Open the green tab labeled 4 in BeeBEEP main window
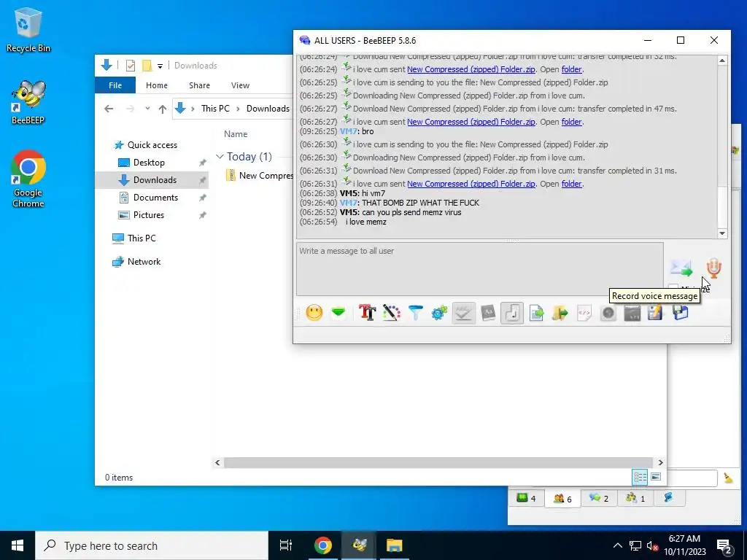 point(527,499)
